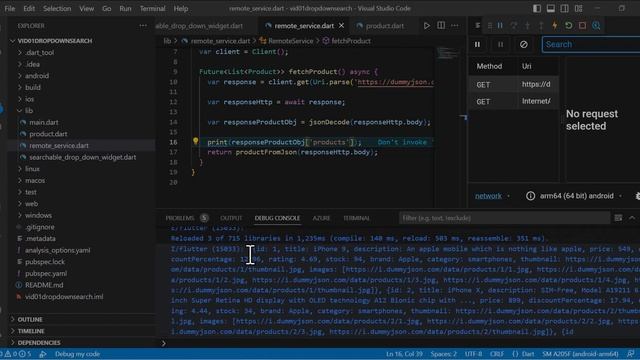Screen dimensions: 640x360
Task: Customize layout icon in title bar
Action: (x=578, y=8)
